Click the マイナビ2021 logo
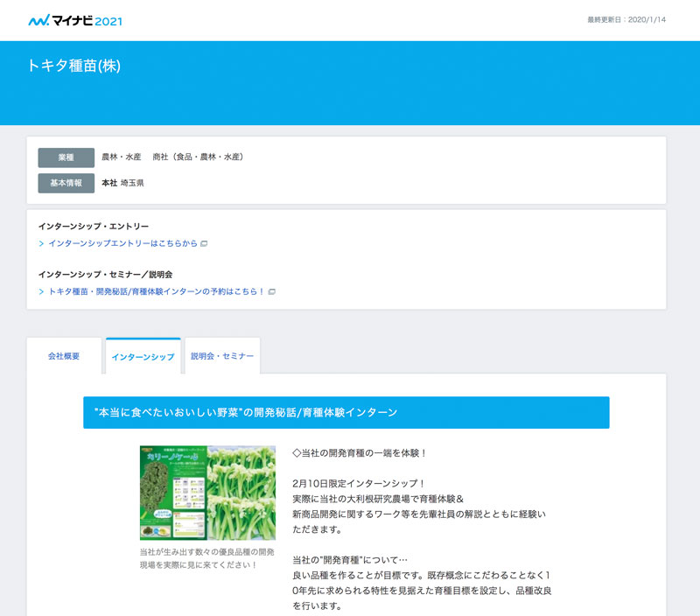 point(75,20)
